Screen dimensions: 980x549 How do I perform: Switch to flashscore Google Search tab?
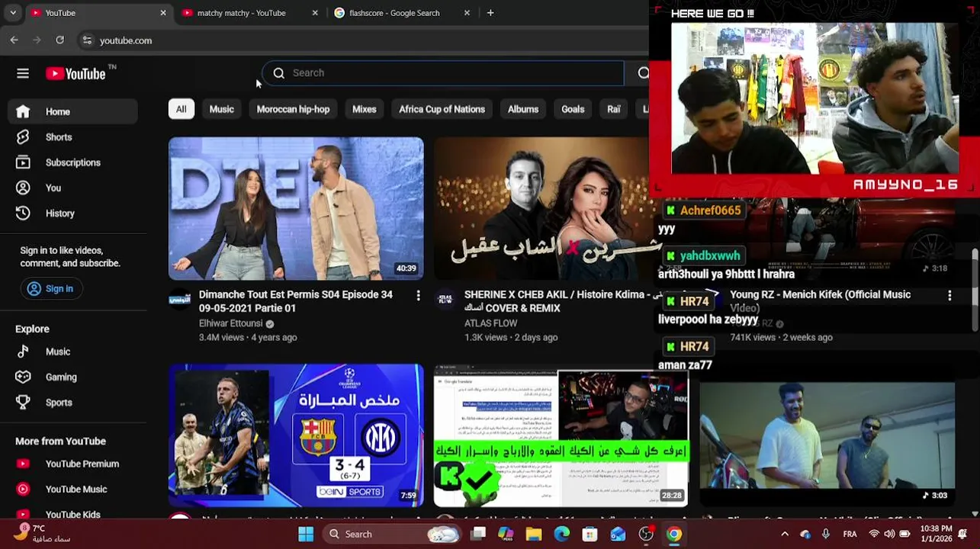403,13
